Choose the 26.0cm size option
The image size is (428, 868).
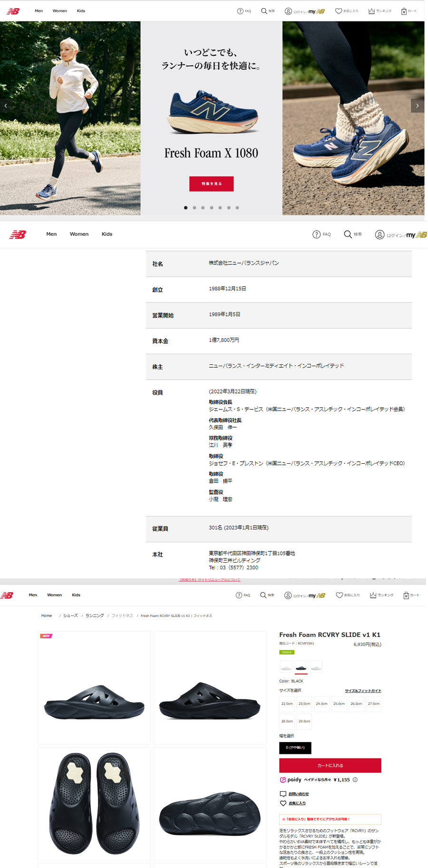[x=356, y=704]
